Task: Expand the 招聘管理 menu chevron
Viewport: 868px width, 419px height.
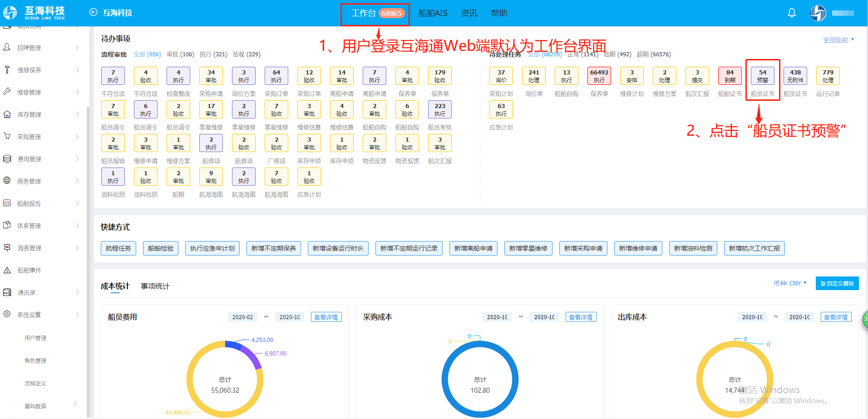Action: (x=77, y=47)
